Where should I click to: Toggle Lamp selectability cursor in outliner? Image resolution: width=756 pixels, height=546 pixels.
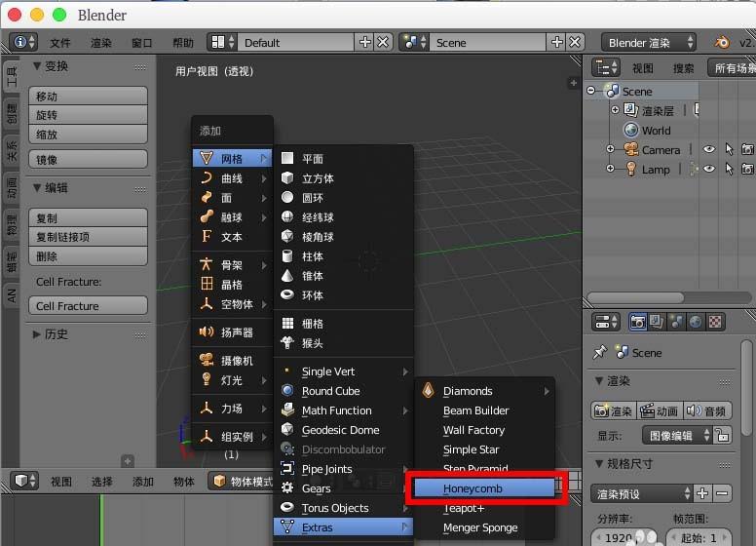point(729,169)
